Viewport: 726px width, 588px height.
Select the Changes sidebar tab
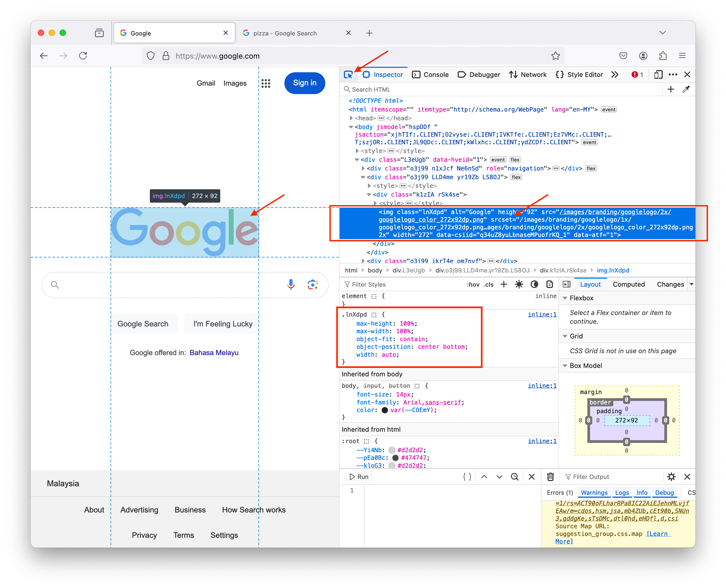tap(670, 284)
